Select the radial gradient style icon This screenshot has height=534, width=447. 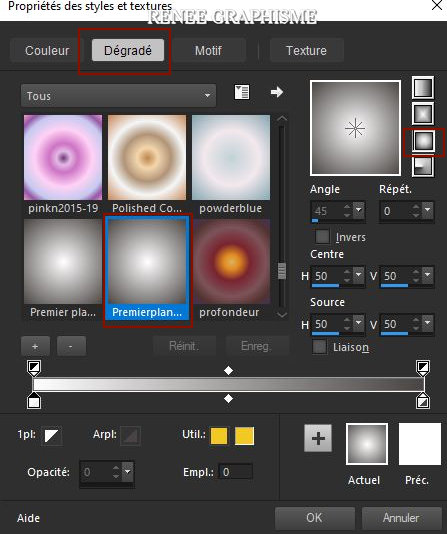point(423,167)
